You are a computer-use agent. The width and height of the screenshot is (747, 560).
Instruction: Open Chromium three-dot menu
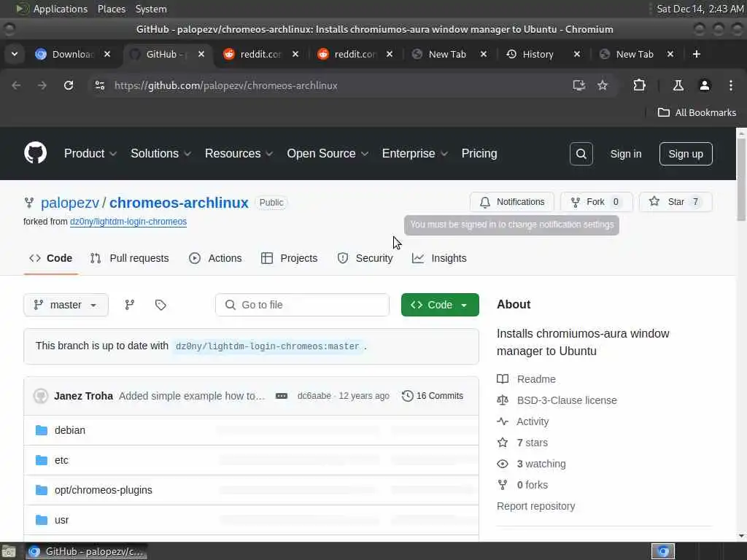tap(731, 85)
